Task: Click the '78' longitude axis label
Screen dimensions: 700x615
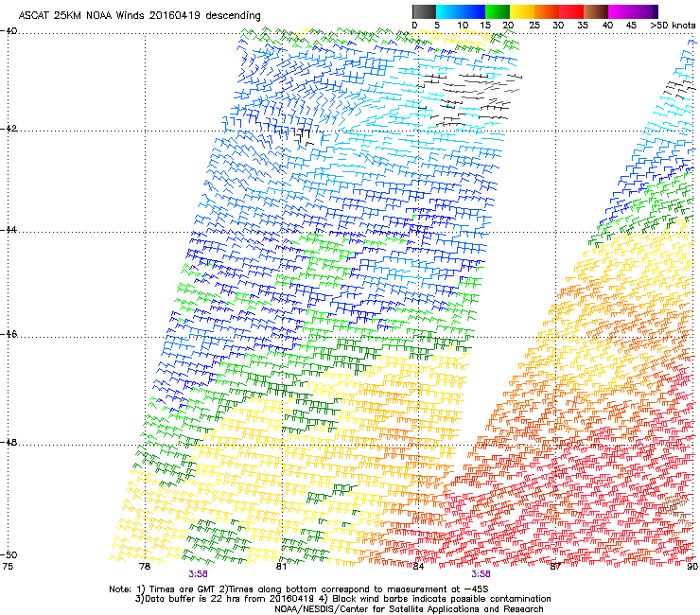Action: [x=145, y=567]
